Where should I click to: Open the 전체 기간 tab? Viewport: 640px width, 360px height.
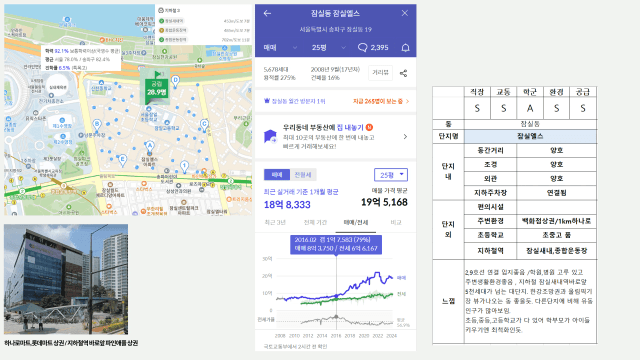click(x=315, y=223)
